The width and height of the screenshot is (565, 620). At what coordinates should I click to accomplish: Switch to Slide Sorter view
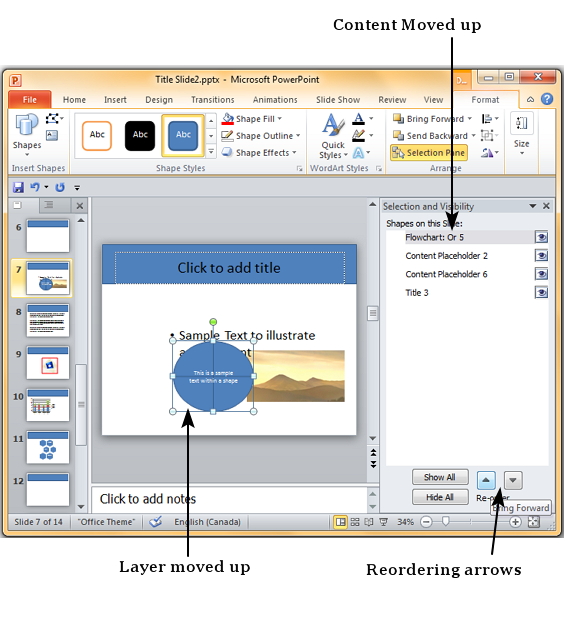[355, 522]
